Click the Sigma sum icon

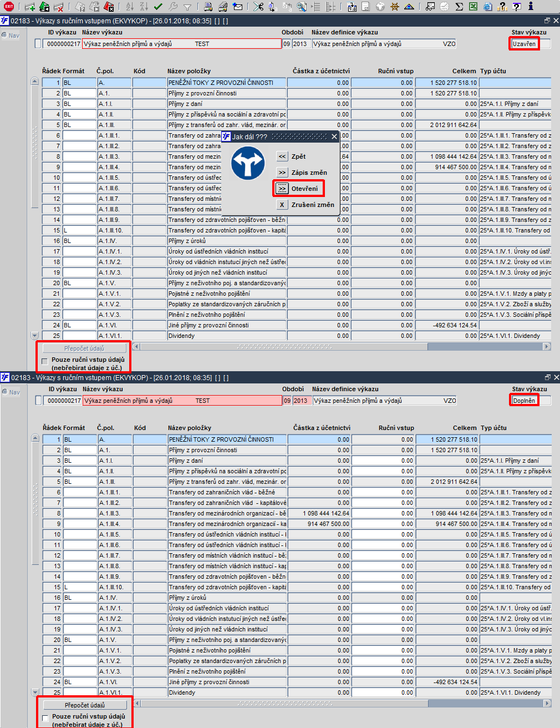tap(459, 7)
